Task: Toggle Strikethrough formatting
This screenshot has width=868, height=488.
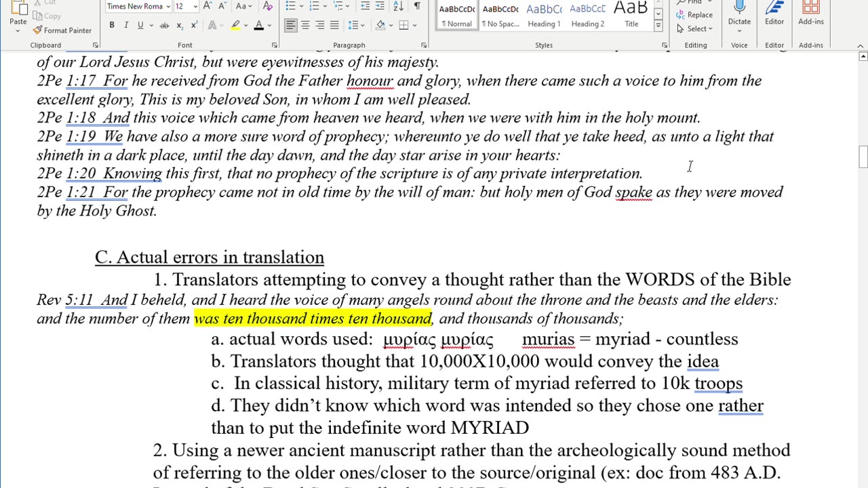Action: tap(165, 26)
